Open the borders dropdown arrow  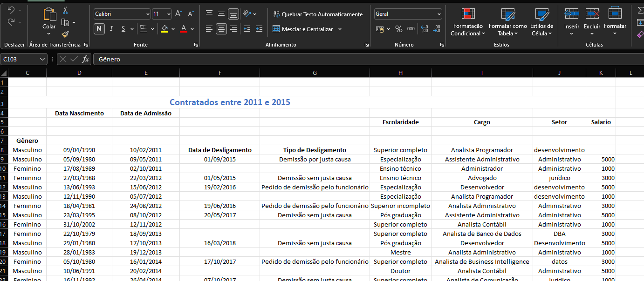(152, 29)
